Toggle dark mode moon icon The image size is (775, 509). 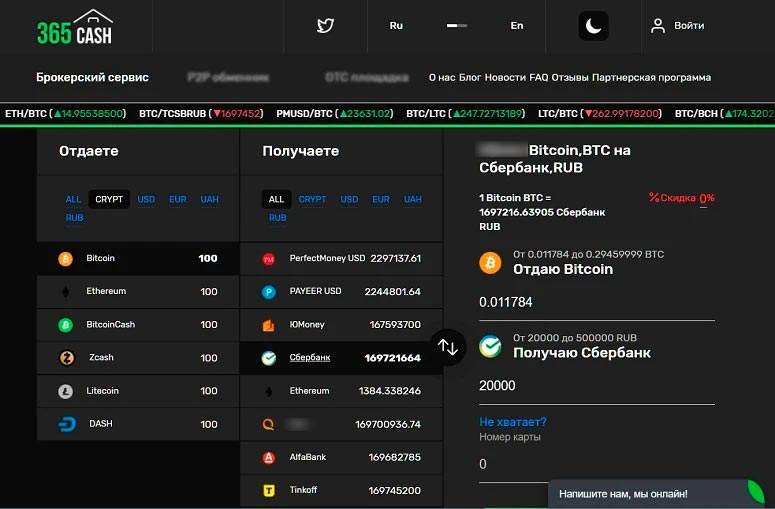pyautogui.click(x=593, y=26)
